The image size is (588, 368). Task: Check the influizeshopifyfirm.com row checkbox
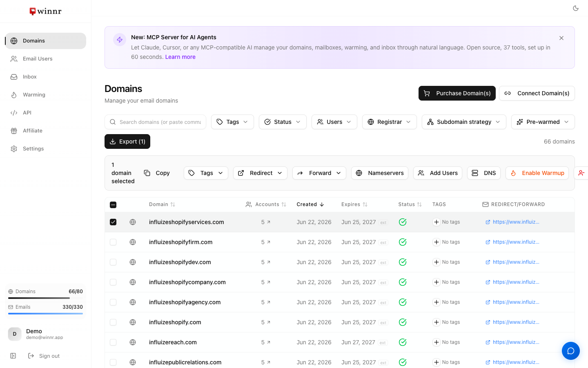113,242
